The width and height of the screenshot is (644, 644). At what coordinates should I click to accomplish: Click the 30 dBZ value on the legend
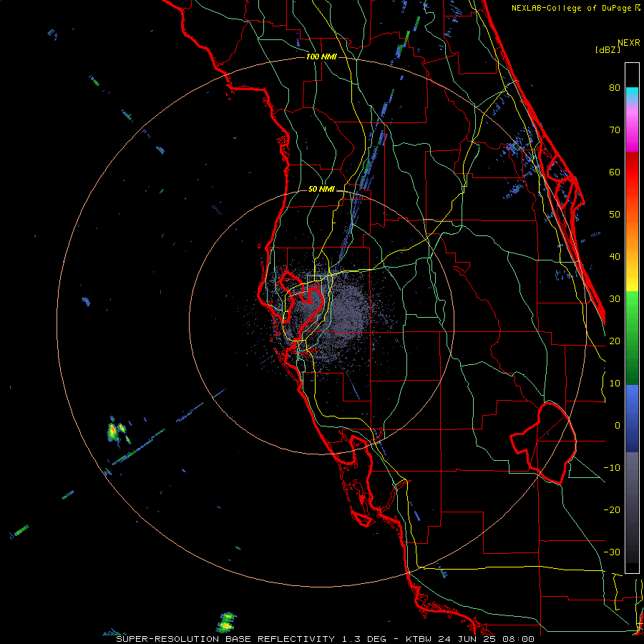pos(615,299)
